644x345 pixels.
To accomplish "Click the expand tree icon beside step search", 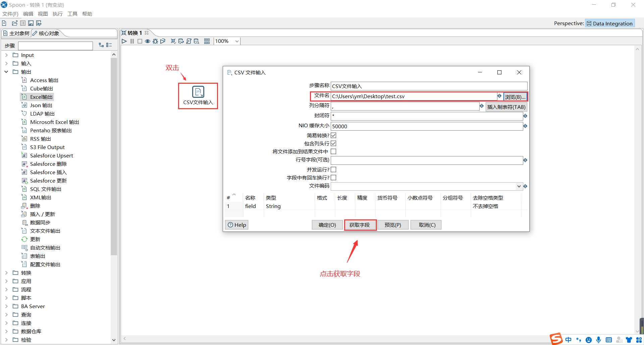I will point(101,45).
